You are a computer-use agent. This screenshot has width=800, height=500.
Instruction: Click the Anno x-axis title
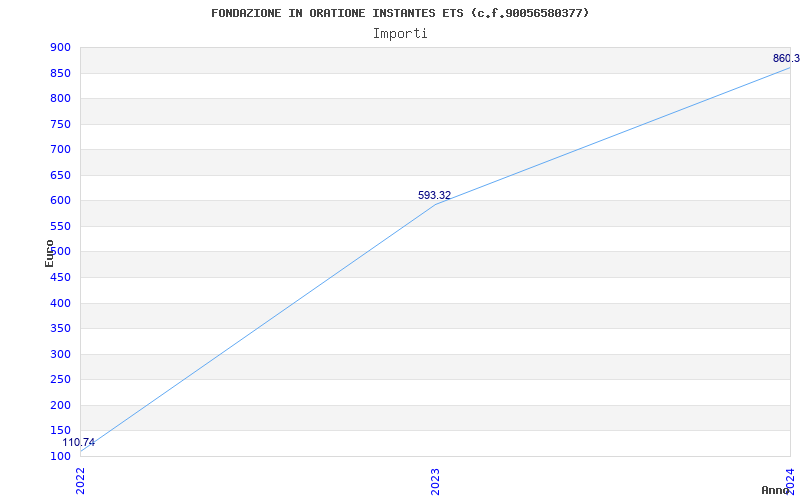pyautogui.click(x=775, y=490)
